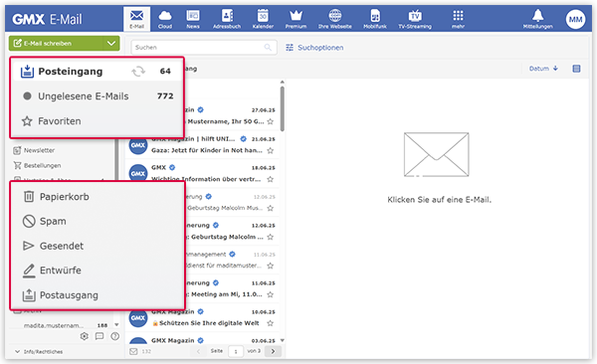Screen dimensions: 597x364
Task: Open settings gear in sidebar footer
Action: pos(85,336)
